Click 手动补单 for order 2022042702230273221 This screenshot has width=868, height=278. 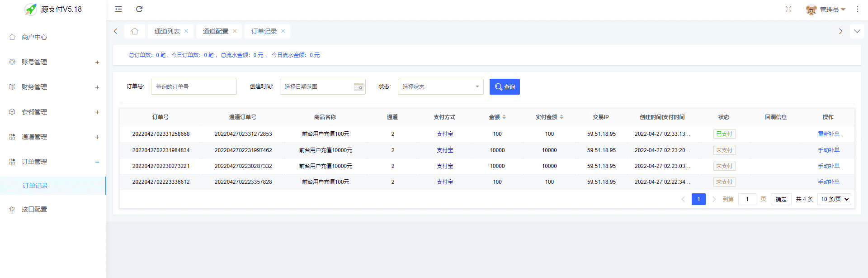click(x=829, y=166)
